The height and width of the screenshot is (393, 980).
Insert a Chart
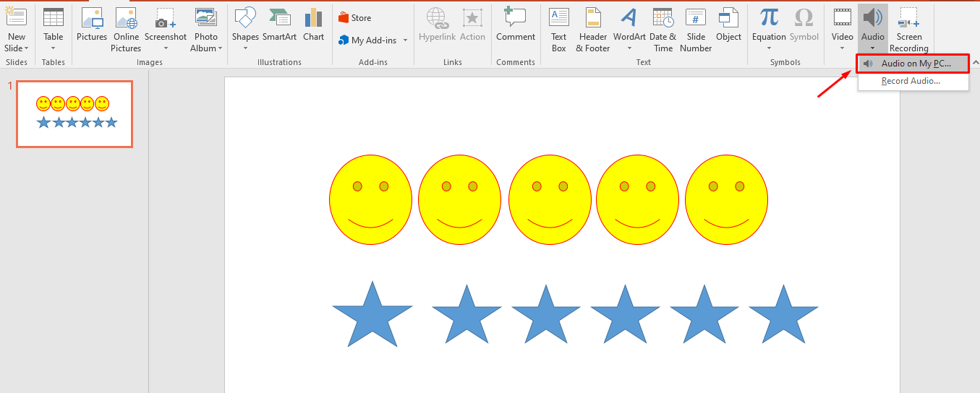point(314,25)
